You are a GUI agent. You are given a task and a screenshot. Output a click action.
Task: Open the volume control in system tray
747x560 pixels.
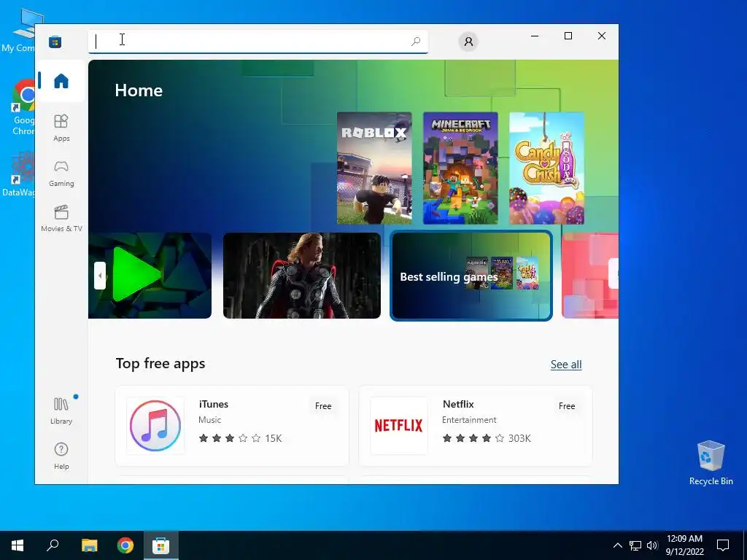[652, 545]
